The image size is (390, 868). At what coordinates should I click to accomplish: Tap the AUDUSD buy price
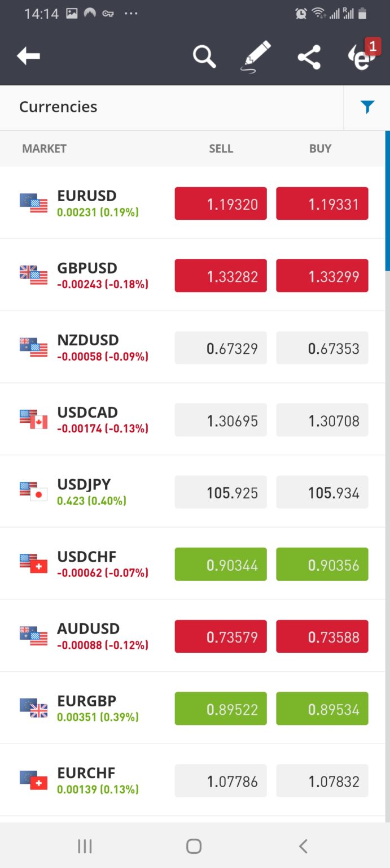(x=322, y=636)
